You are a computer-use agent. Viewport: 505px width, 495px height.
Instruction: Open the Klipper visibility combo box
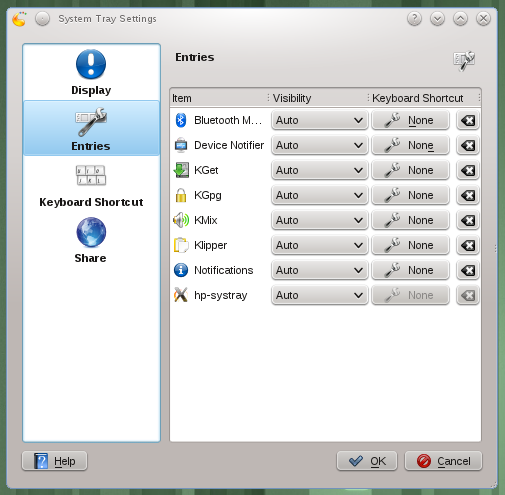click(320, 245)
